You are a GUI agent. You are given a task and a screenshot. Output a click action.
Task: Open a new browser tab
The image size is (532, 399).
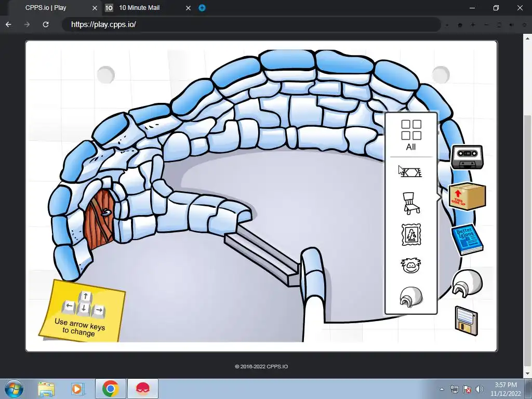[x=202, y=8]
